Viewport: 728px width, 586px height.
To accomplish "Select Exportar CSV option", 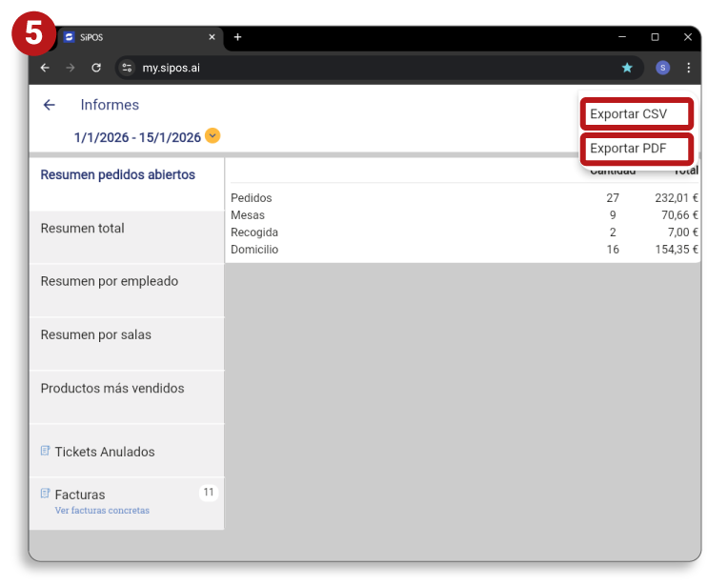I will pyautogui.click(x=636, y=114).
